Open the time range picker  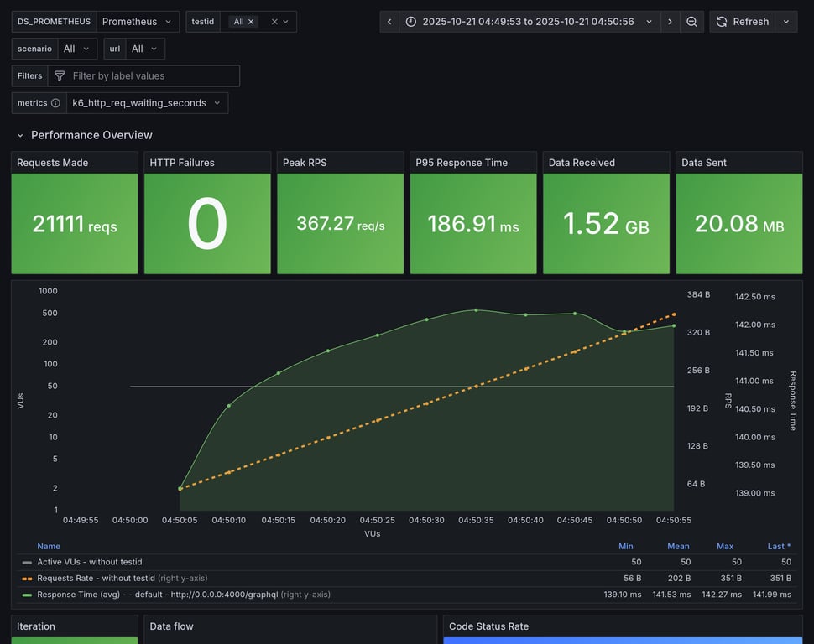pyautogui.click(x=529, y=22)
